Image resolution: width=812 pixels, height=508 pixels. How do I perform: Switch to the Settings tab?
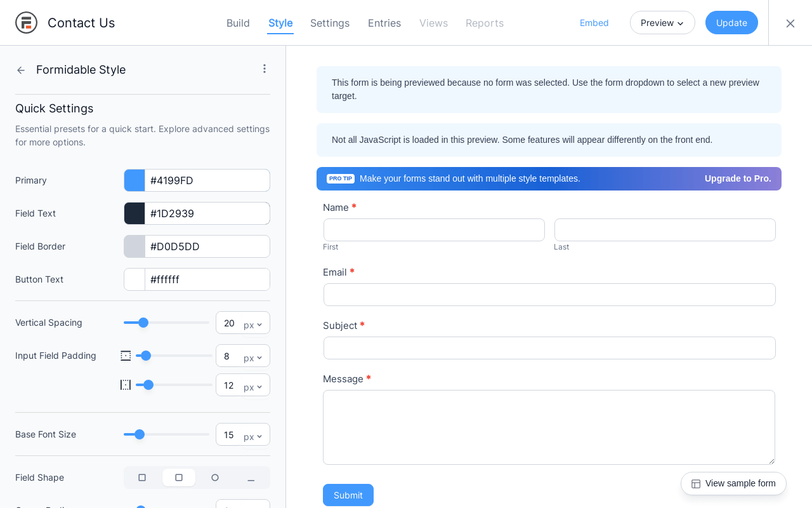(330, 23)
